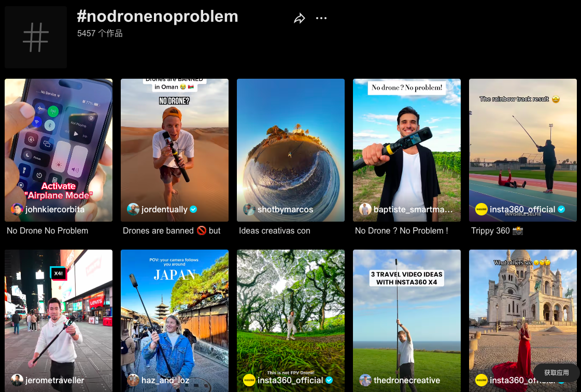Open insta360_official username on rainbow track video
Viewport: 581px width, 392px height.
click(x=522, y=210)
